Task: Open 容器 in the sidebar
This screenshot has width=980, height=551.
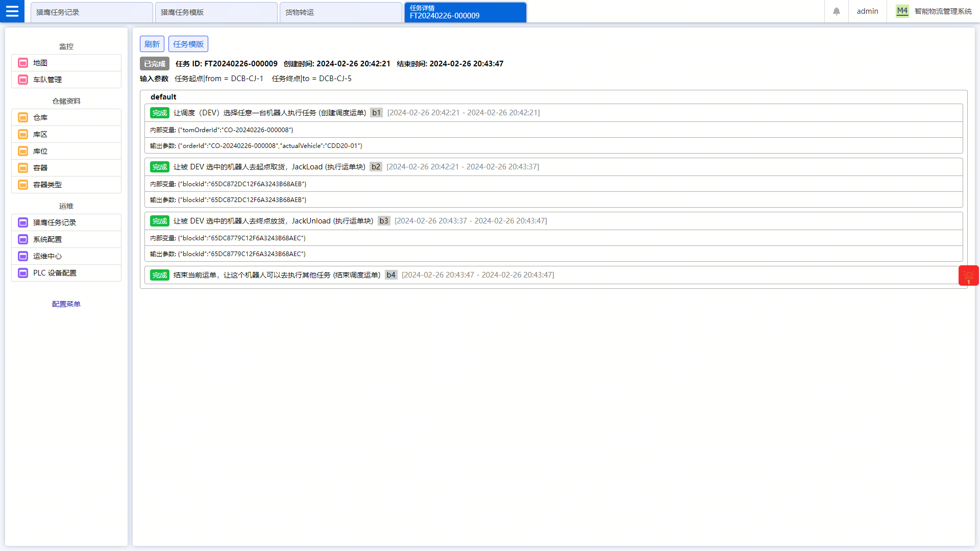Action: [66, 168]
